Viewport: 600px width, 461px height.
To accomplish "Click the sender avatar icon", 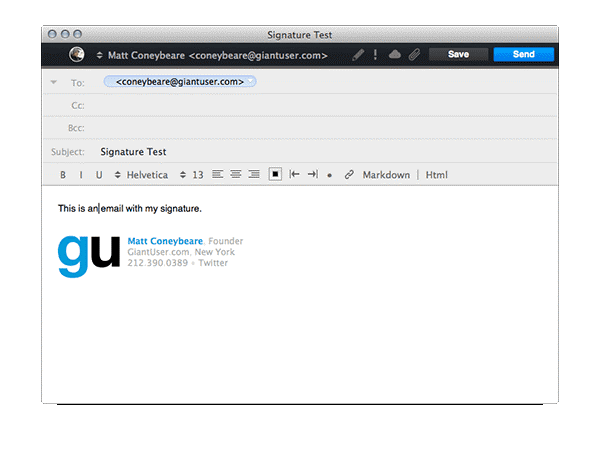I will [77, 54].
